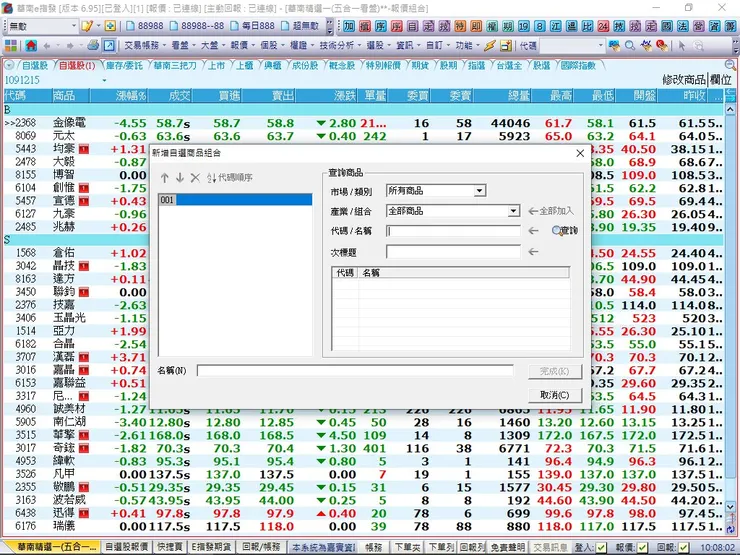Select the 2368 金像電 stock row
This screenshot has height=555, width=740.
363,123
